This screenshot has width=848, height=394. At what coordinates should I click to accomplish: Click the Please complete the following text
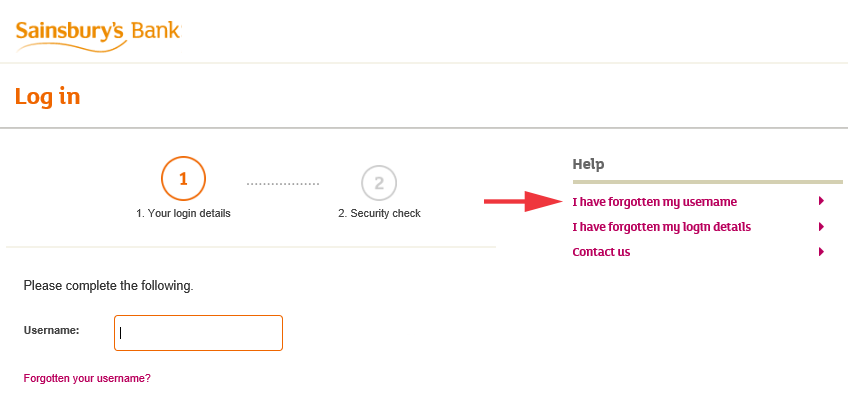pos(108,286)
